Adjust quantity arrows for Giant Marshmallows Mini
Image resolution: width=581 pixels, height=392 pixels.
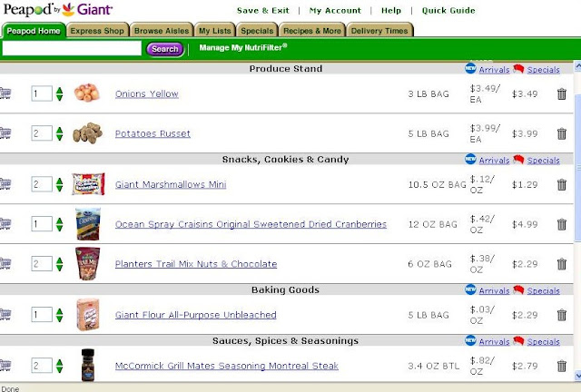(59, 184)
